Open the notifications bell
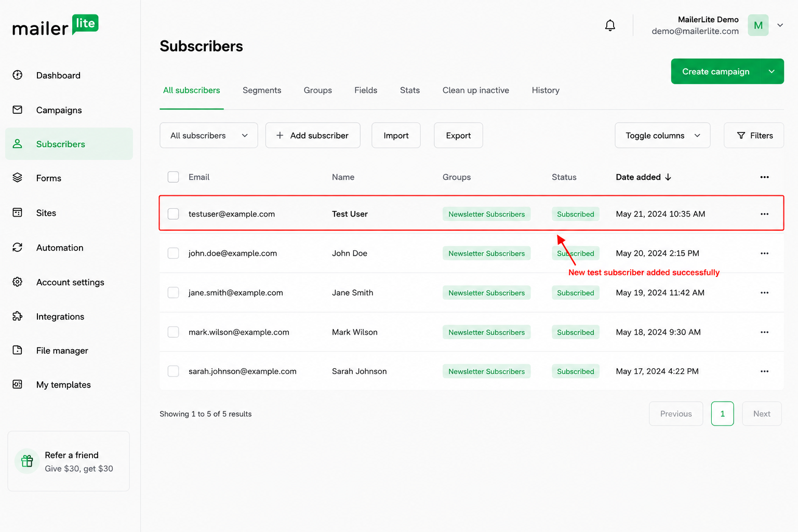798x532 pixels. pos(610,25)
